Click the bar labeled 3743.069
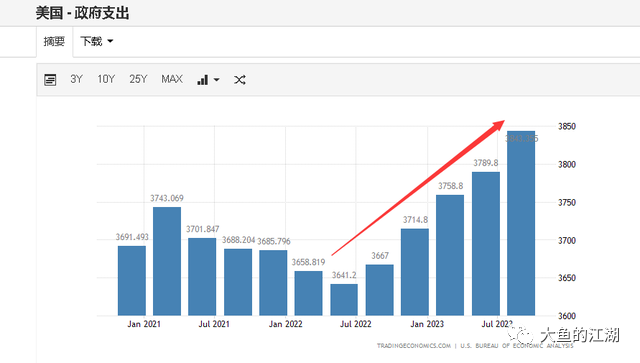 pos(167,261)
